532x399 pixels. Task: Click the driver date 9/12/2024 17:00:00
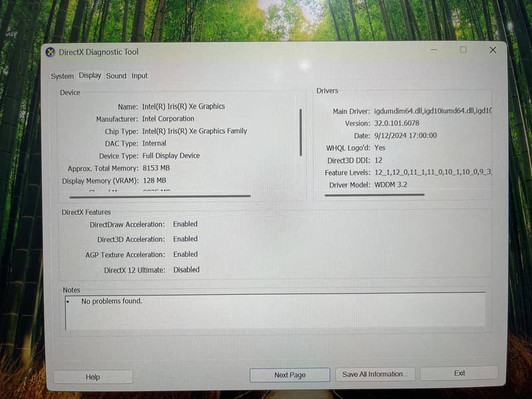point(406,136)
